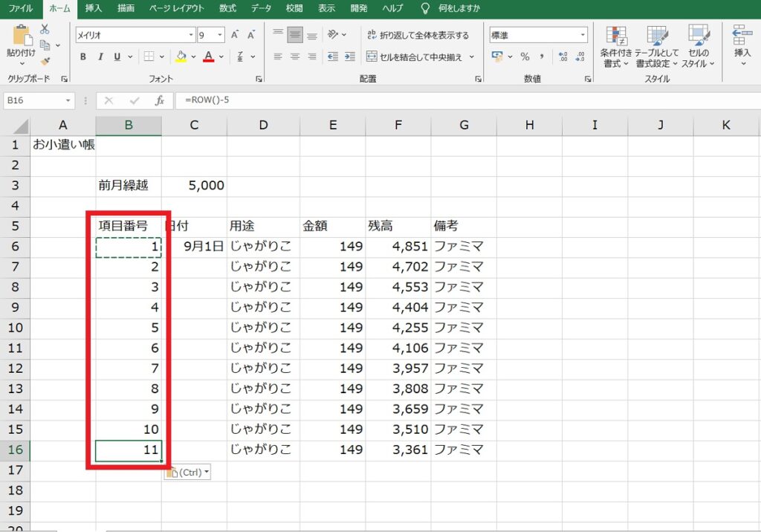Apply comma style icon
The height and width of the screenshot is (532, 761).
click(x=542, y=56)
